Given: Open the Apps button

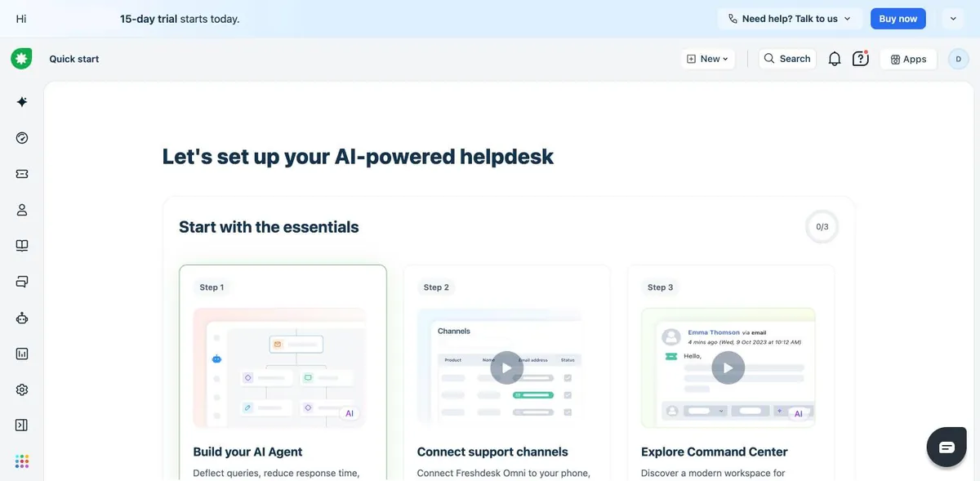Looking at the screenshot, I should point(908,59).
